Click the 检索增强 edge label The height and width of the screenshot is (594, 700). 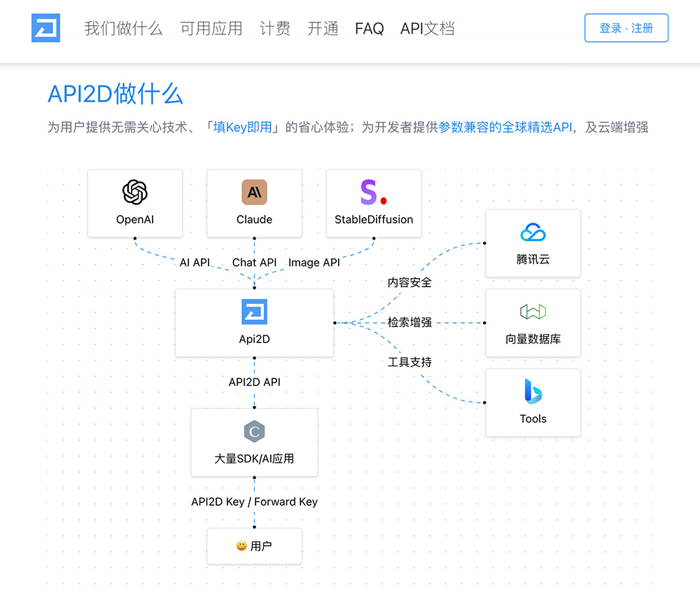[x=409, y=322]
